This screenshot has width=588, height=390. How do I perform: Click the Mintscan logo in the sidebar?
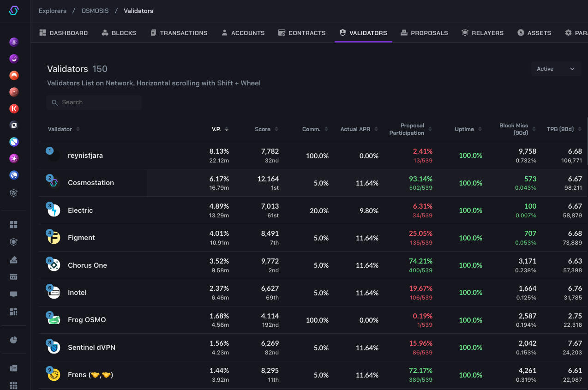[x=14, y=11]
